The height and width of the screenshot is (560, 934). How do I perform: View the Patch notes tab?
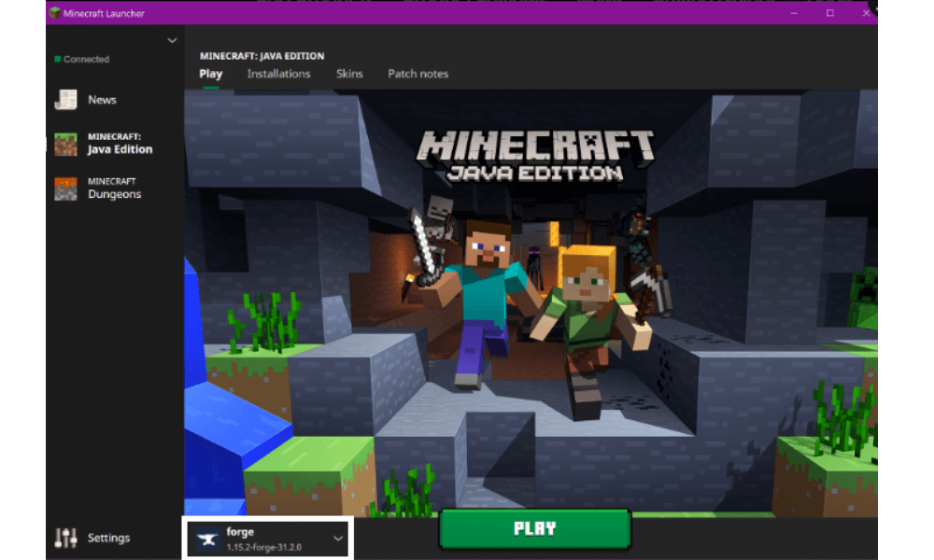pyautogui.click(x=417, y=74)
